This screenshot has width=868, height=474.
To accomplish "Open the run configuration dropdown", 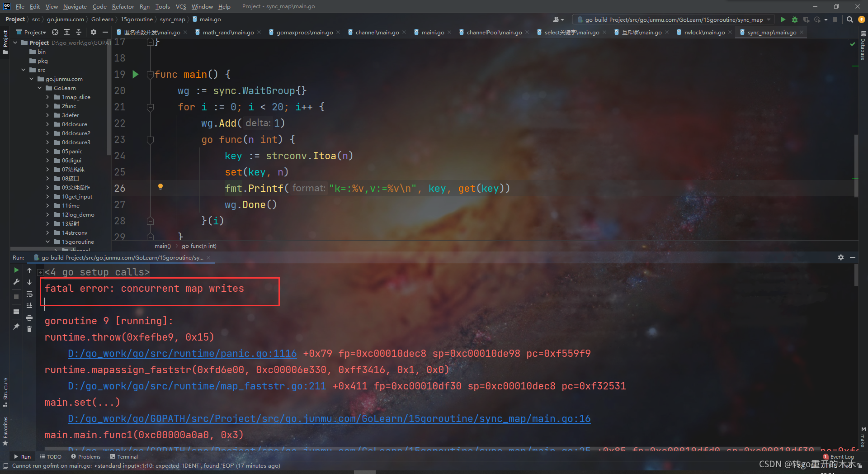I will pyautogui.click(x=674, y=19).
